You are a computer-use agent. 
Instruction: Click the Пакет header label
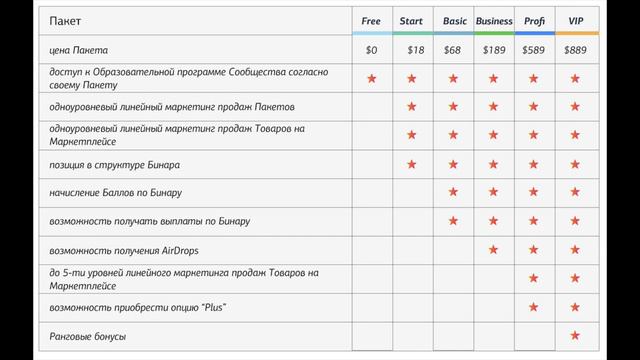click(x=65, y=21)
